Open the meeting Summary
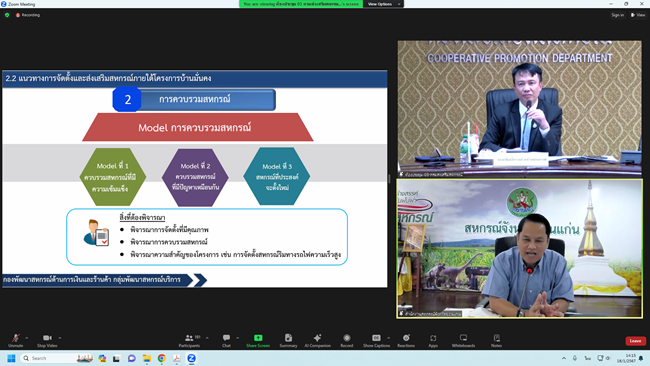650x366 pixels. (288, 340)
